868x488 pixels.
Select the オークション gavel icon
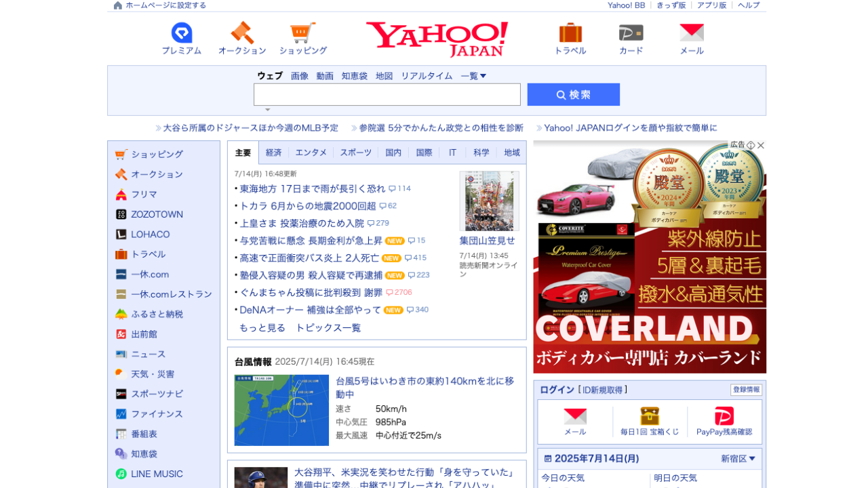(242, 37)
